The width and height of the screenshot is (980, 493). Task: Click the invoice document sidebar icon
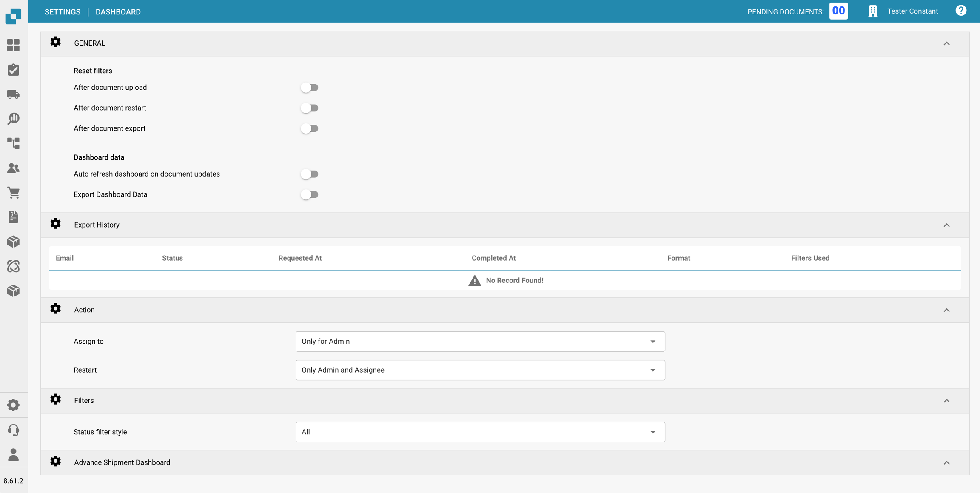click(13, 217)
